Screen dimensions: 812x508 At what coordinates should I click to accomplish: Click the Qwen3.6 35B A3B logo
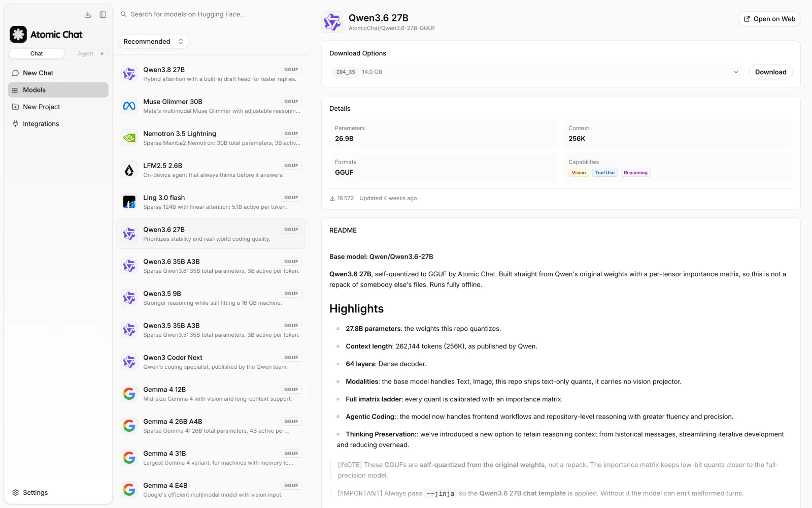[x=129, y=266]
